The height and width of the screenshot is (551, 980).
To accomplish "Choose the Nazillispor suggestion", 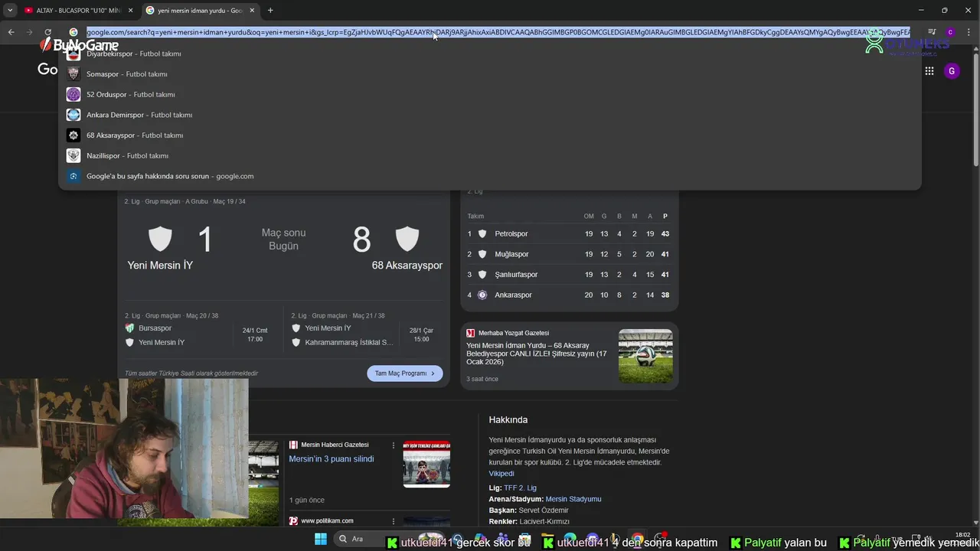I will [x=490, y=155].
